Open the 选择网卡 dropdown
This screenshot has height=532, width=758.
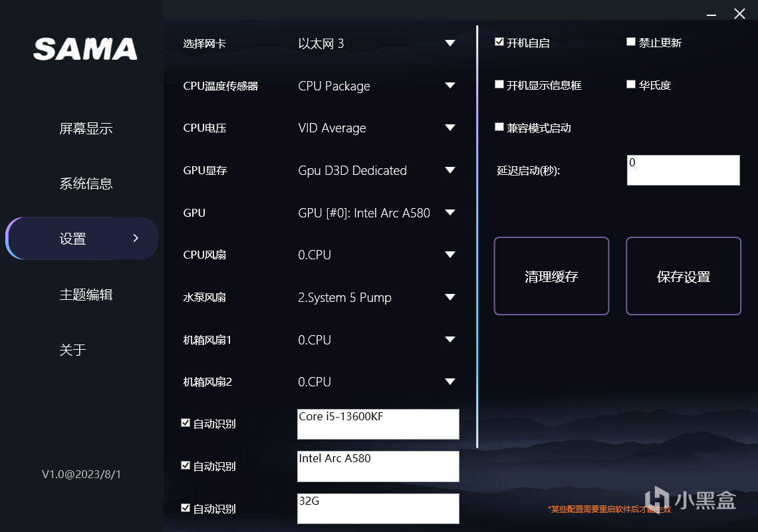tap(450, 44)
